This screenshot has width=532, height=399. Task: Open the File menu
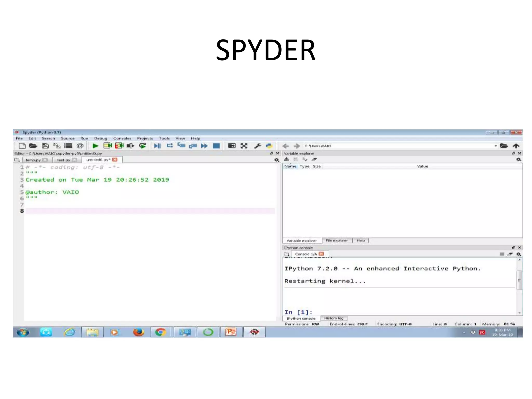pos(19,138)
